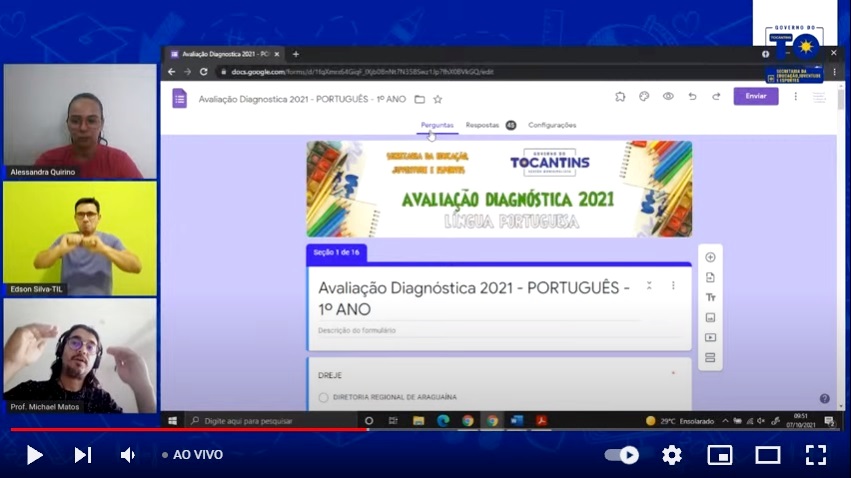The height and width of the screenshot is (478, 851).
Task: Collapse the section using the chevron arrows
Action: coord(649,285)
